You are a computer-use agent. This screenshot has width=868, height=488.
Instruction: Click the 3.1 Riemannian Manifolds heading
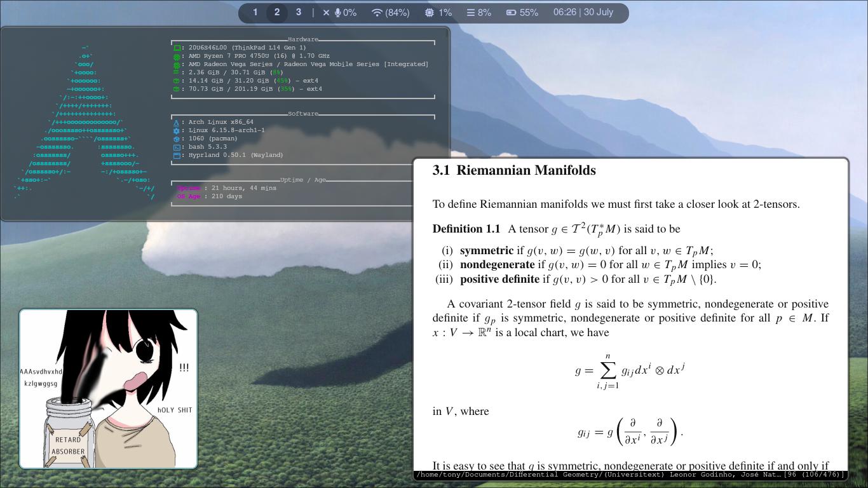coord(514,170)
